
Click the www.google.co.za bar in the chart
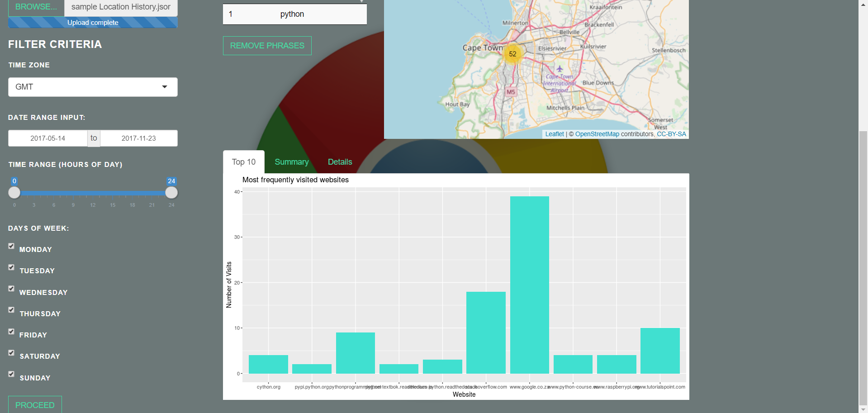pyautogui.click(x=530, y=285)
